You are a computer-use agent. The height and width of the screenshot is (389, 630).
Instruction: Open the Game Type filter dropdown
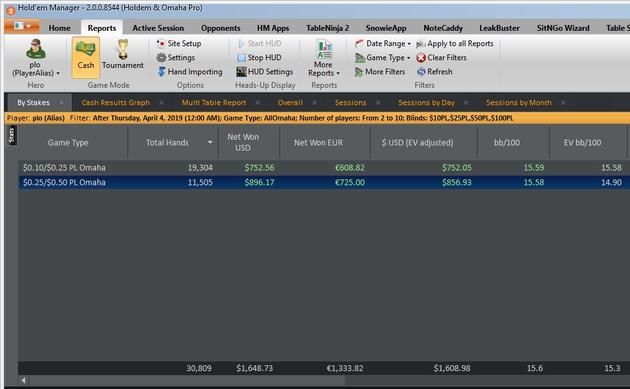click(382, 57)
